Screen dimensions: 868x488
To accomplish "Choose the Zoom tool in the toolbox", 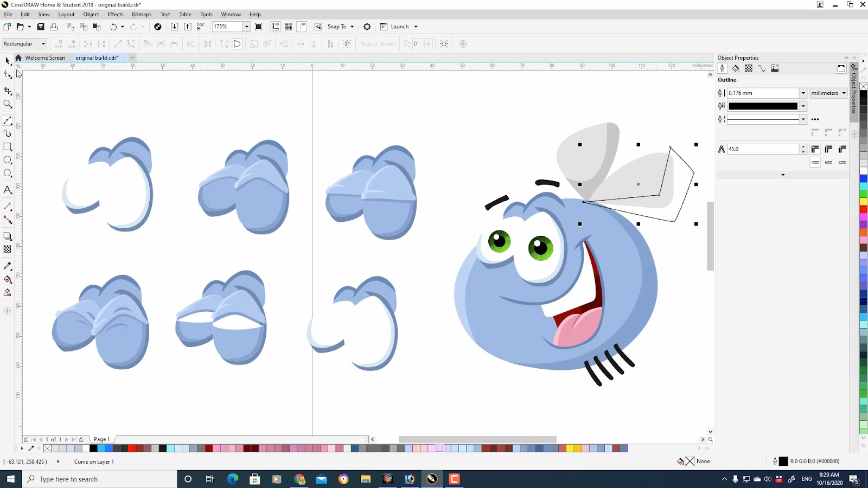I will pos(8,104).
